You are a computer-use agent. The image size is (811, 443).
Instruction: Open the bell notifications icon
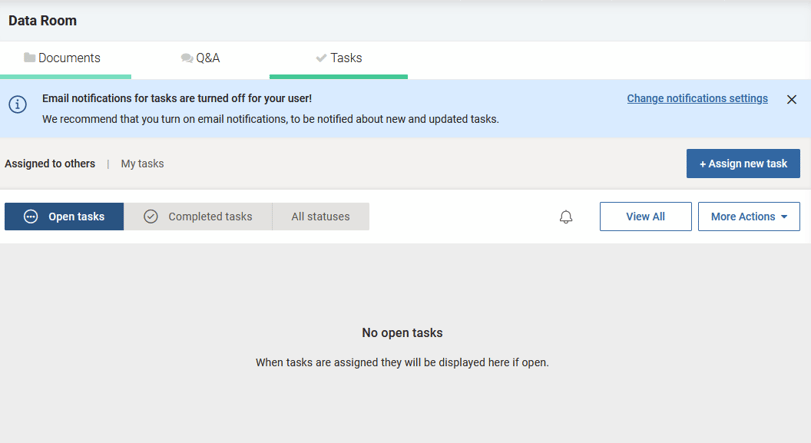tap(566, 217)
